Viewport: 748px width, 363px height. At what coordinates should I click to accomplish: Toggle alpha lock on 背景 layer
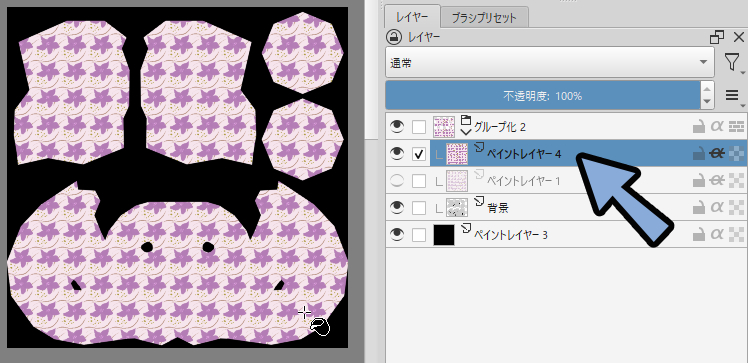[x=737, y=207]
